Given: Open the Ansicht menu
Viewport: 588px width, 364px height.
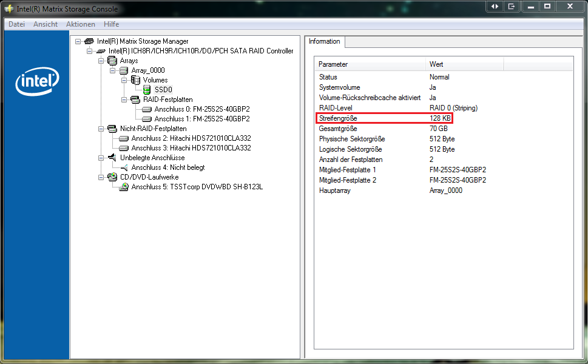Looking at the screenshot, I should pyautogui.click(x=46, y=24).
